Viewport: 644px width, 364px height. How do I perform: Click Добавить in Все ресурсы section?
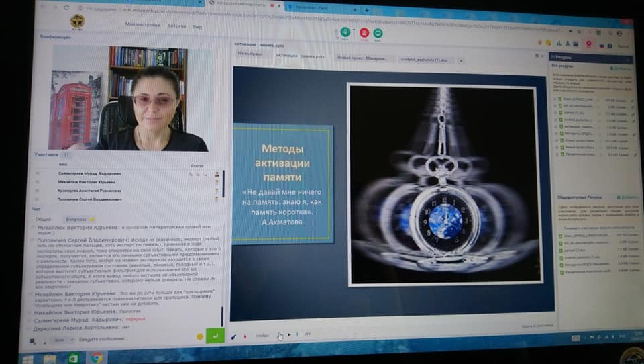click(x=621, y=69)
